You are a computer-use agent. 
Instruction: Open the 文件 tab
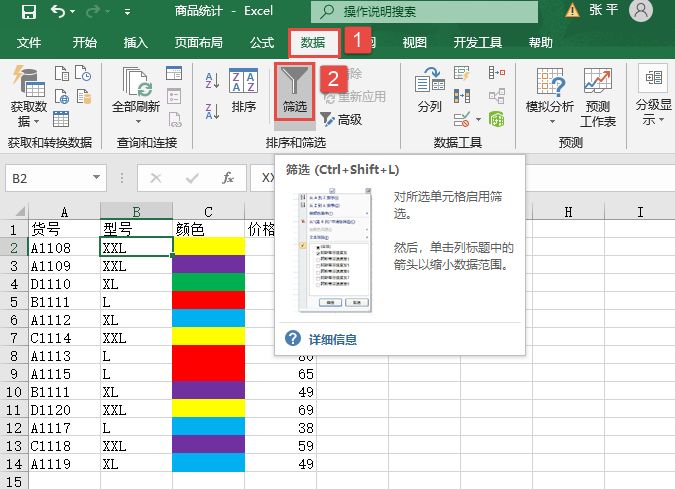click(29, 43)
